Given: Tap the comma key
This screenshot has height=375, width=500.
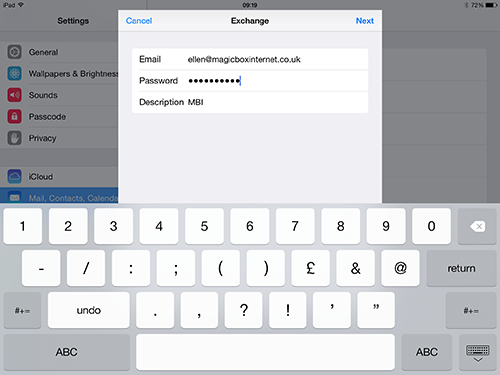Looking at the screenshot, I should 199,310.
